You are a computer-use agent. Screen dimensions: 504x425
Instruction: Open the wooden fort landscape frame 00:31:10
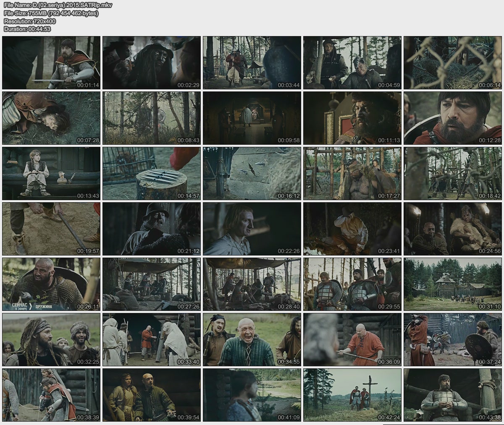[453, 284]
